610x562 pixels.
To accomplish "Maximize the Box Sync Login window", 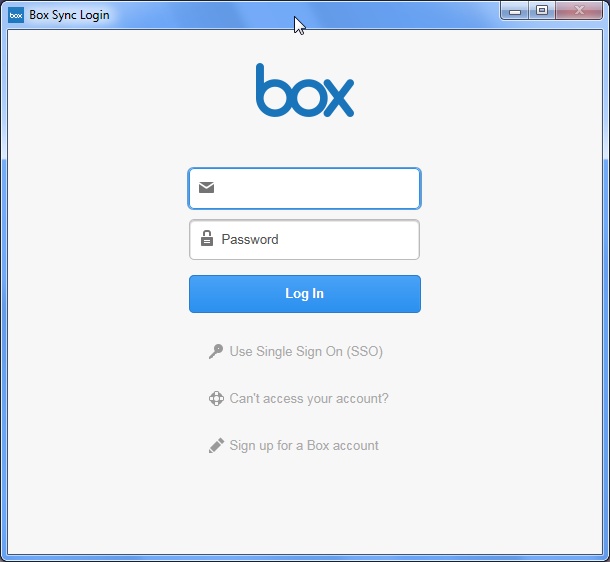I will pyautogui.click(x=542, y=11).
